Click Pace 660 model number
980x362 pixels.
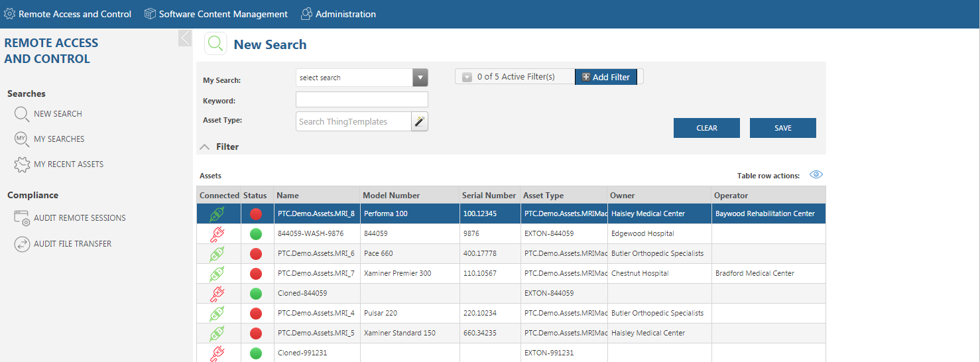[x=410, y=254]
